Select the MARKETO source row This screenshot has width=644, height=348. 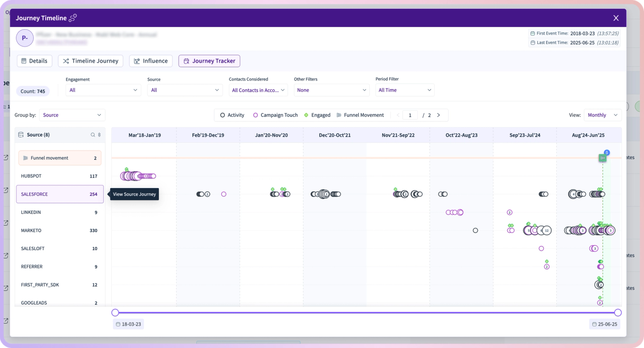click(x=60, y=230)
